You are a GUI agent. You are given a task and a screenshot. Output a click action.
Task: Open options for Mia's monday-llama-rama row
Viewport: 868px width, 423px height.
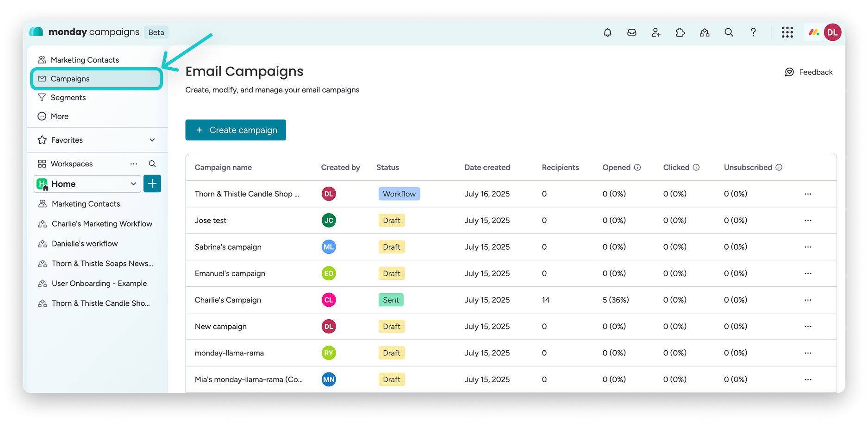click(808, 379)
